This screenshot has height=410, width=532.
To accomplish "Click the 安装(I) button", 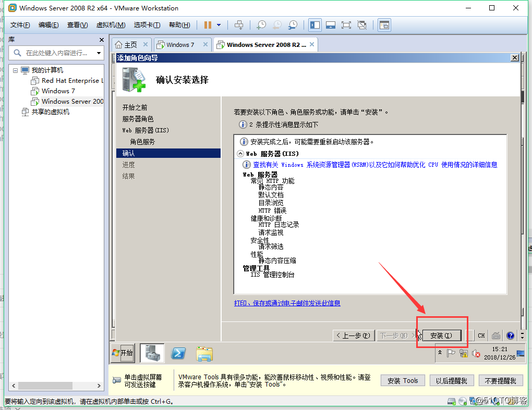I will point(441,336).
